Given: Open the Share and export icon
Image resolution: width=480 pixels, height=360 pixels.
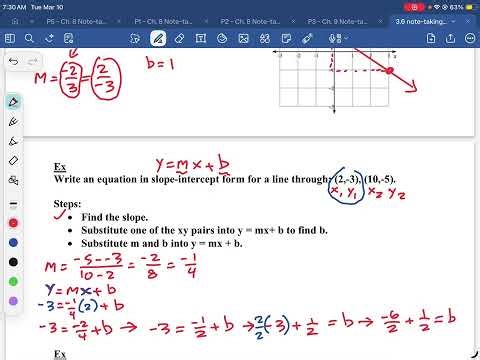Looking at the screenshot, I should click(450, 38).
